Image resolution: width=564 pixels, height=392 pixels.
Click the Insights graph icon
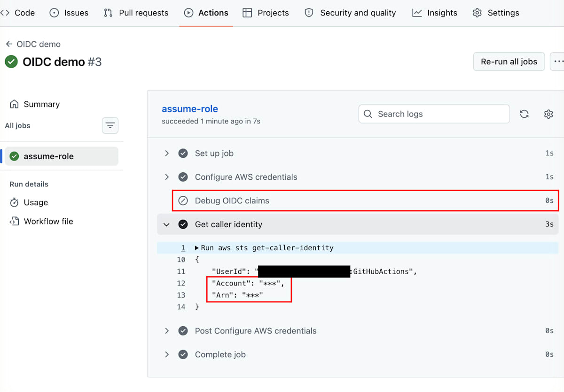click(x=417, y=13)
